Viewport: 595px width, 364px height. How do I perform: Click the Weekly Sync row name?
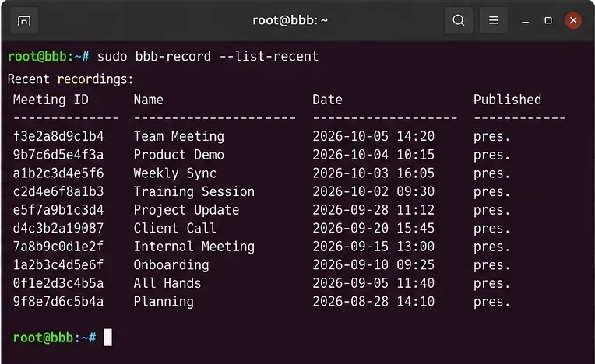(x=175, y=173)
